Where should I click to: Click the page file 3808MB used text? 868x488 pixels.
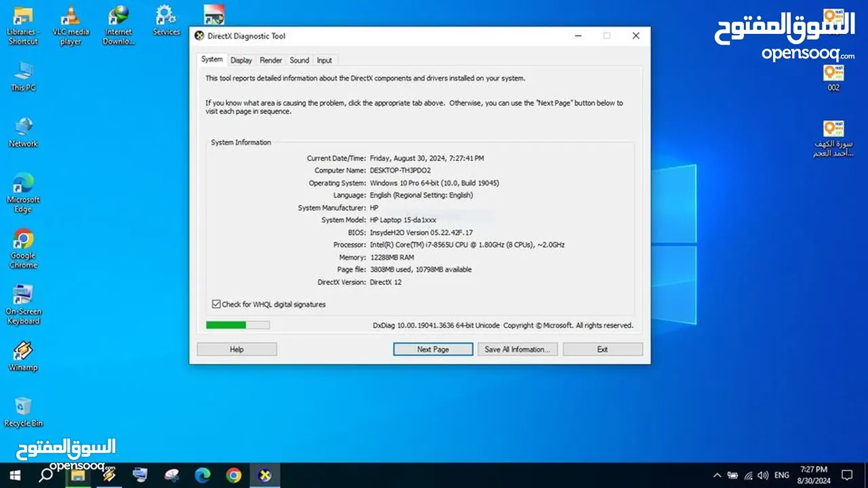[420, 270]
